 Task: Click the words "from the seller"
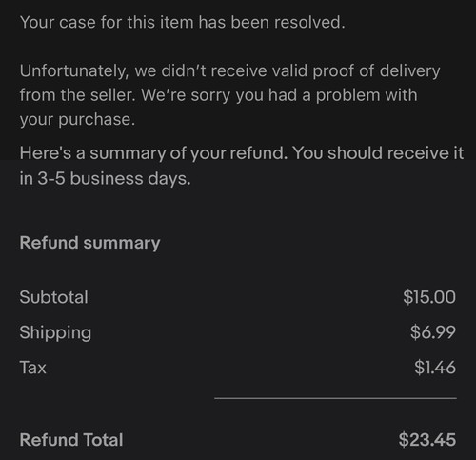(x=77, y=95)
